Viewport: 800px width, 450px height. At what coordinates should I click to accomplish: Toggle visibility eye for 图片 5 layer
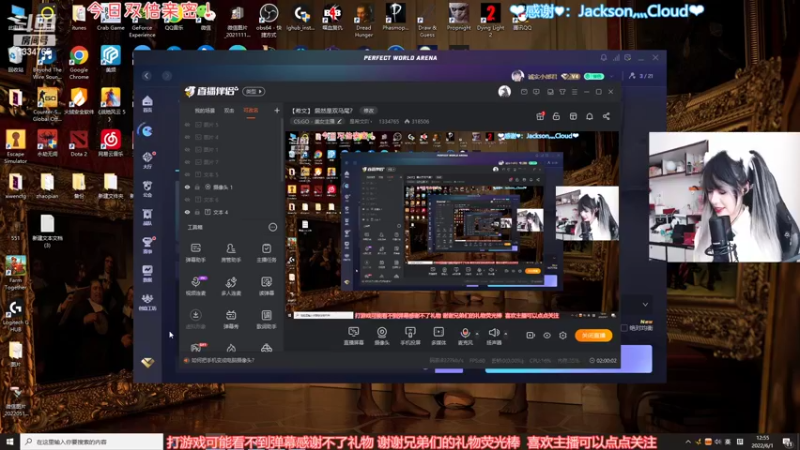click(x=187, y=124)
